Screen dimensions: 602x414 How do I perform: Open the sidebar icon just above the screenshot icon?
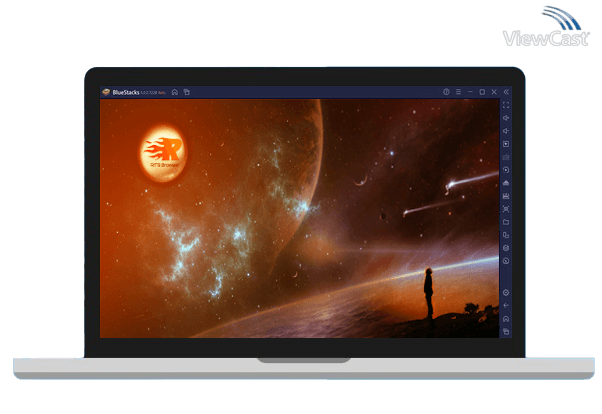506,196
